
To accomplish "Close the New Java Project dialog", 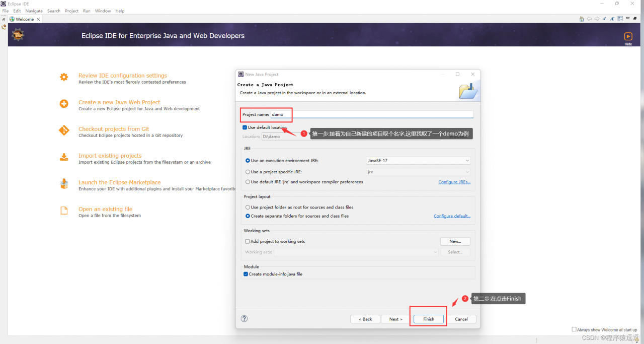I will [x=472, y=74].
